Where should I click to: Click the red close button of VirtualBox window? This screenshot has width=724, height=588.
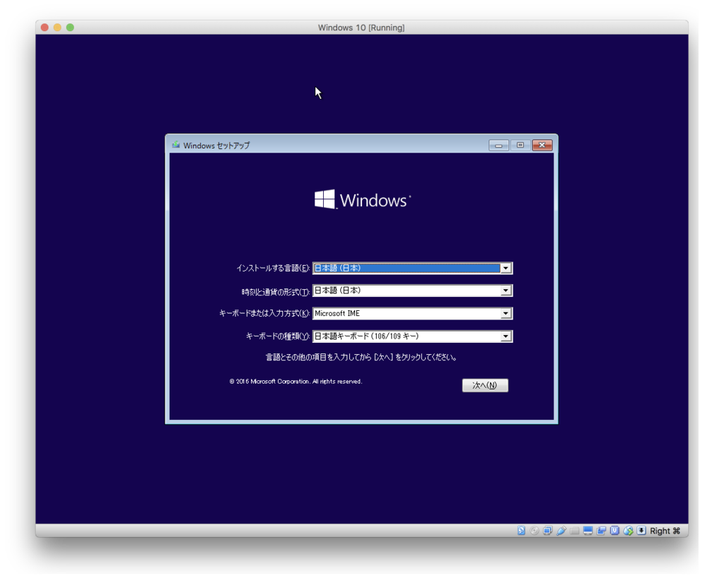point(45,28)
